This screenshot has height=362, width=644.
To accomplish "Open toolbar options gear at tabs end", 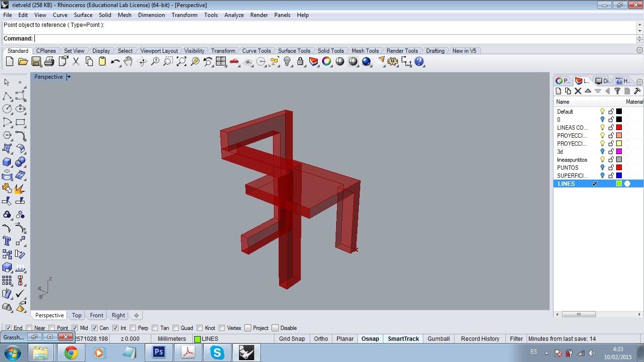I will coord(640,50).
